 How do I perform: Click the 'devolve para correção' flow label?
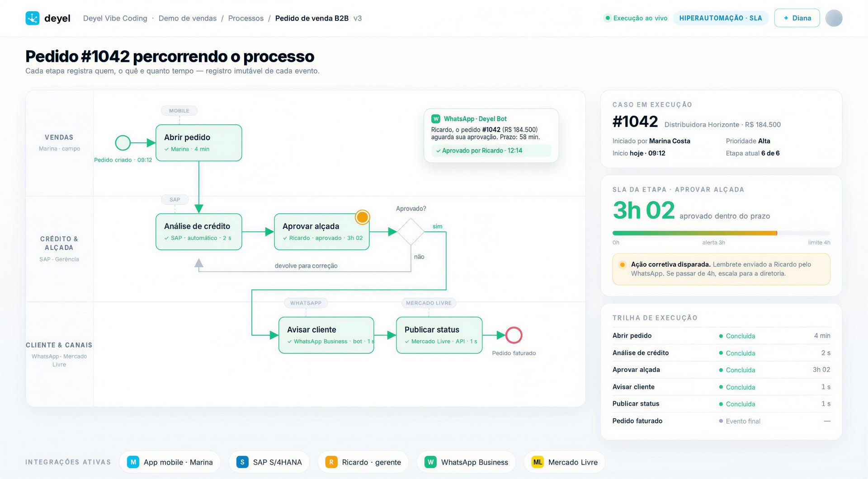(x=306, y=266)
